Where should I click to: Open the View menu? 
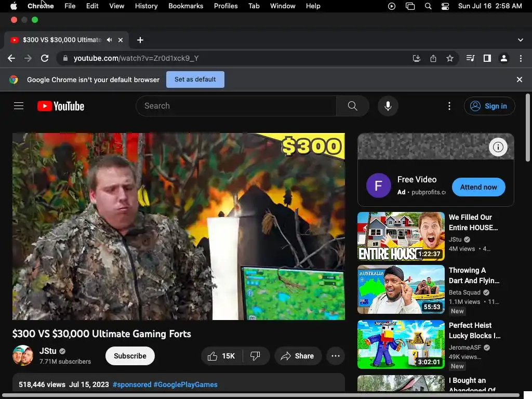tap(116, 6)
